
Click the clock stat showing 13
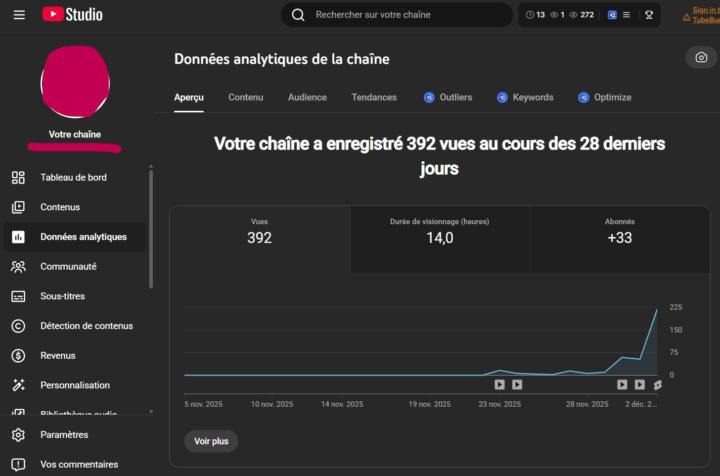tap(535, 15)
